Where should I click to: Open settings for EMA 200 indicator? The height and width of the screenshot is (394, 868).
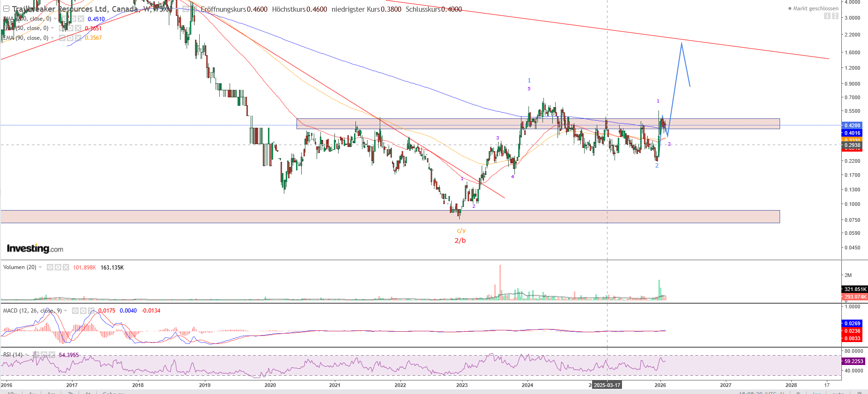[72, 19]
